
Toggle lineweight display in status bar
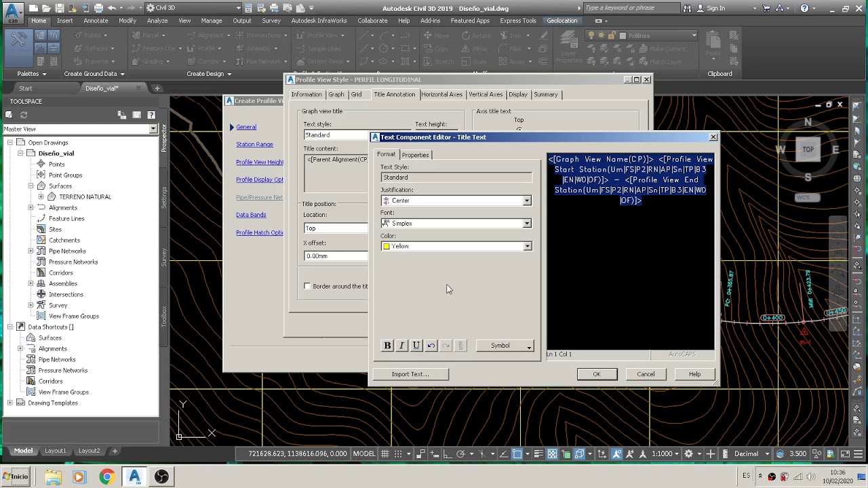[x=538, y=453]
